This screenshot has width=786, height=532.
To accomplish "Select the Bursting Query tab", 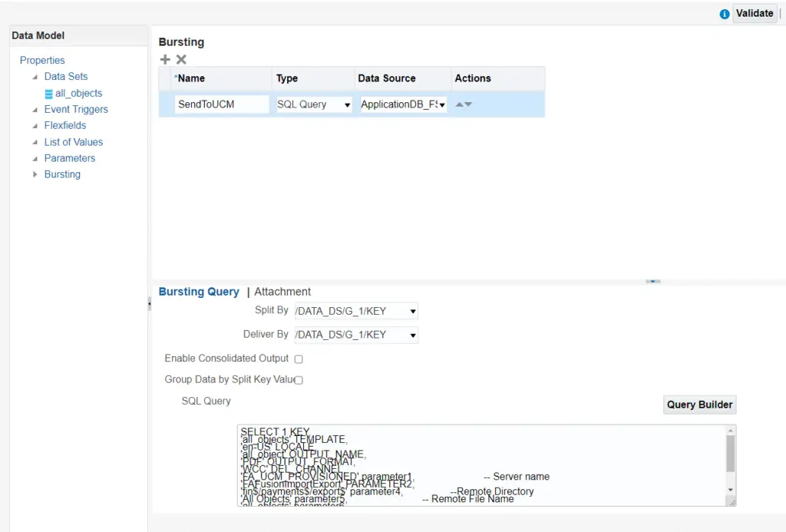I will click(199, 292).
